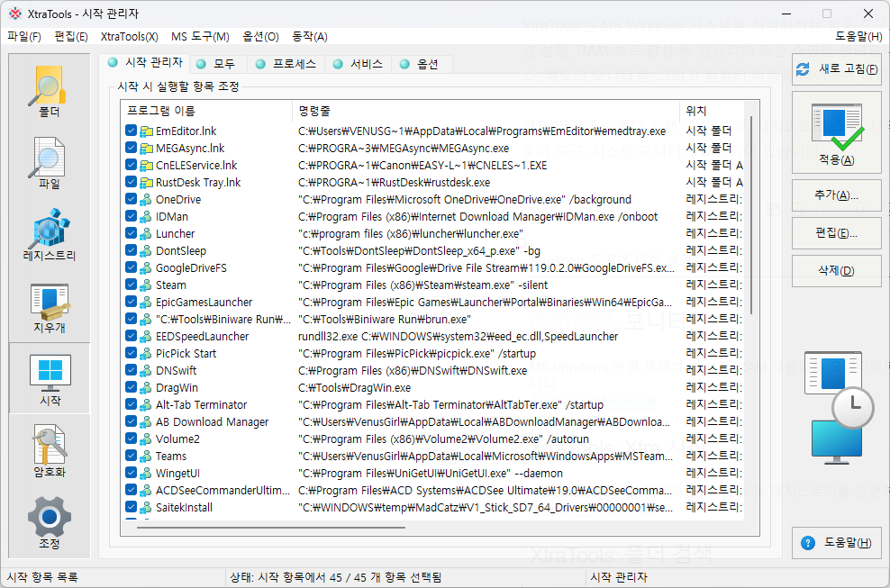Uncheck the GoogleDriveFS checkbox
The image size is (890, 588).
pos(132,268)
